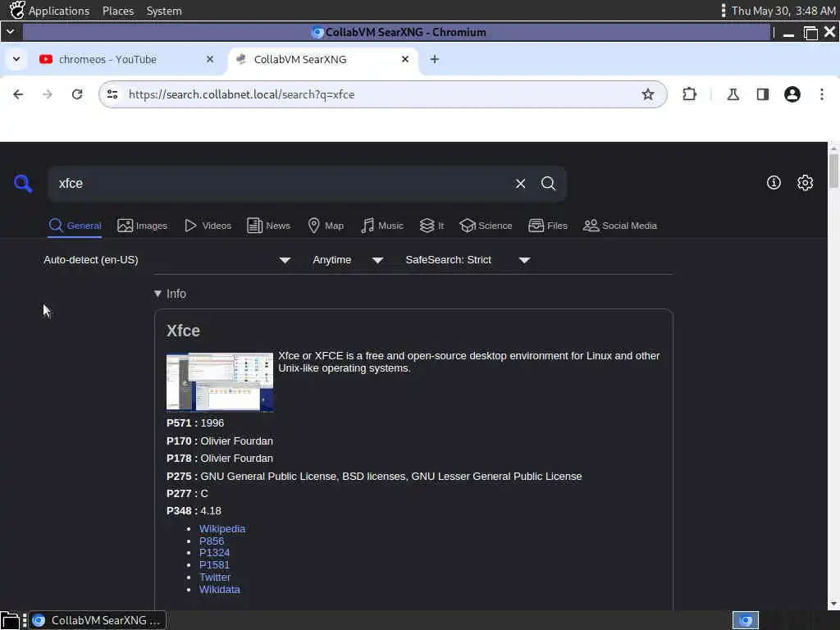The image size is (840, 630).
Task: Reload the current page
Action: coord(77,94)
